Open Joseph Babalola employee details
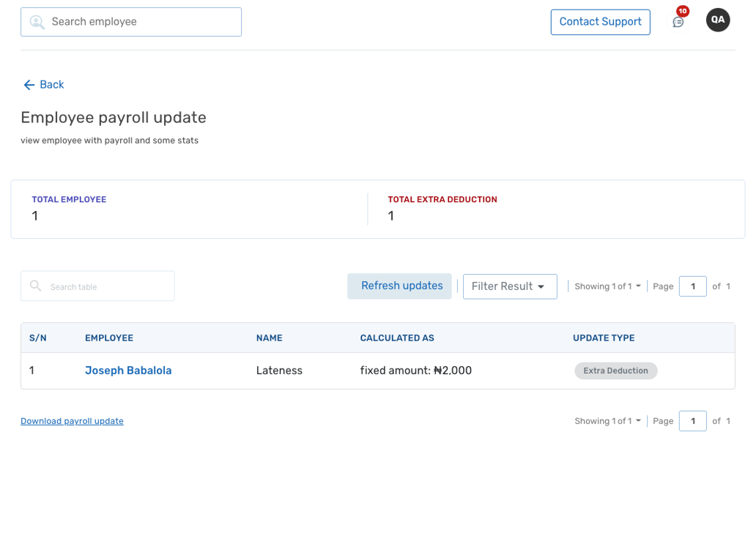Image resolution: width=756 pixels, height=542 pixels. click(128, 371)
